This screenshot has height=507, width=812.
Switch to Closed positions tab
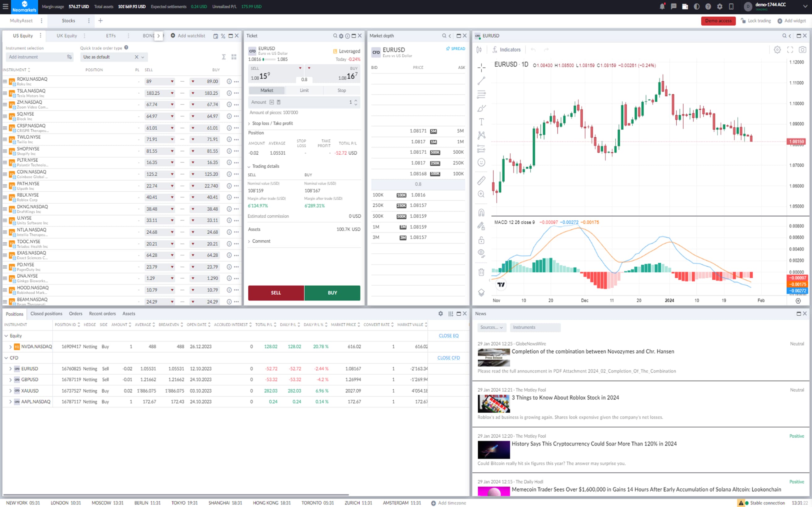[46, 313]
